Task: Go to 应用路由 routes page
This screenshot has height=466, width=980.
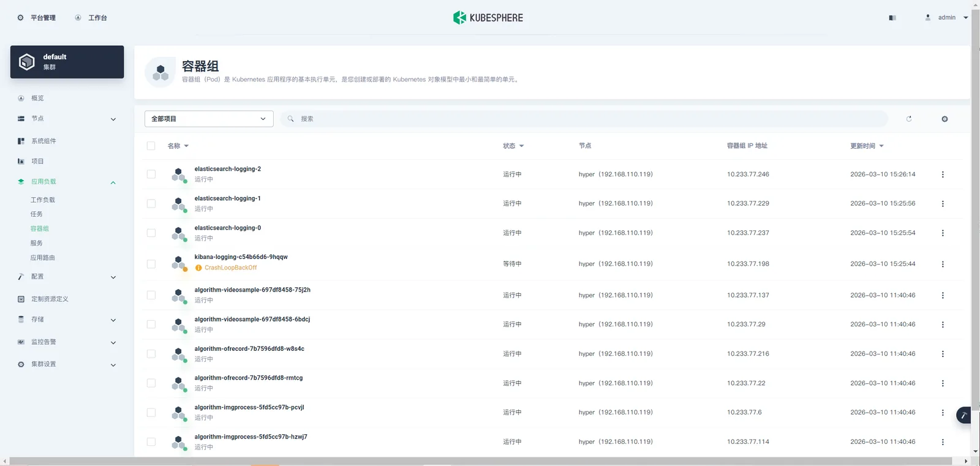Action: point(43,258)
